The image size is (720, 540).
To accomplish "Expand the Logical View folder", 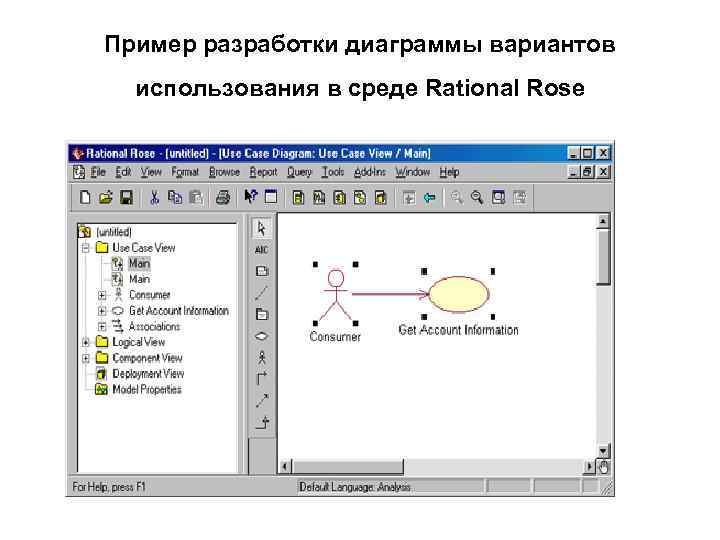I will click(86, 342).
